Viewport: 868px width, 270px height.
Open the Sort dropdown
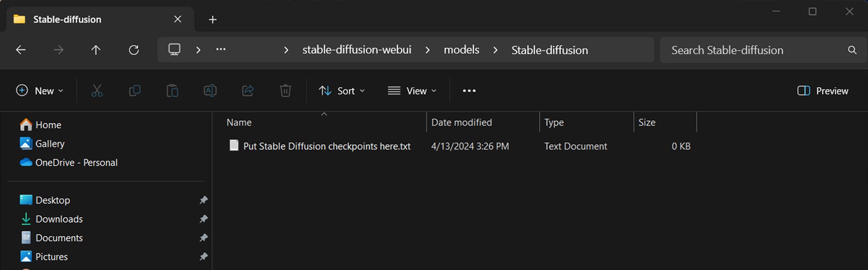tap(342, 91)
